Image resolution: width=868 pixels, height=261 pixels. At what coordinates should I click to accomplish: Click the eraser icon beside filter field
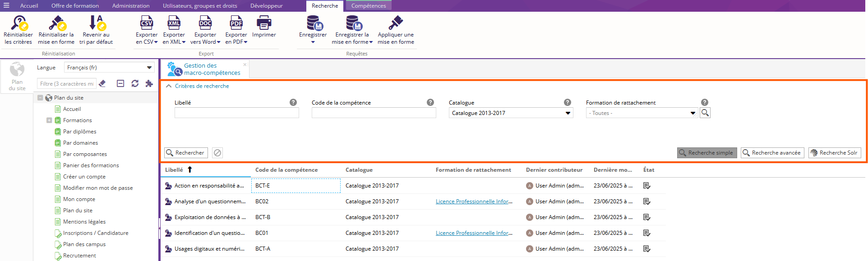[x=102, y=83]
